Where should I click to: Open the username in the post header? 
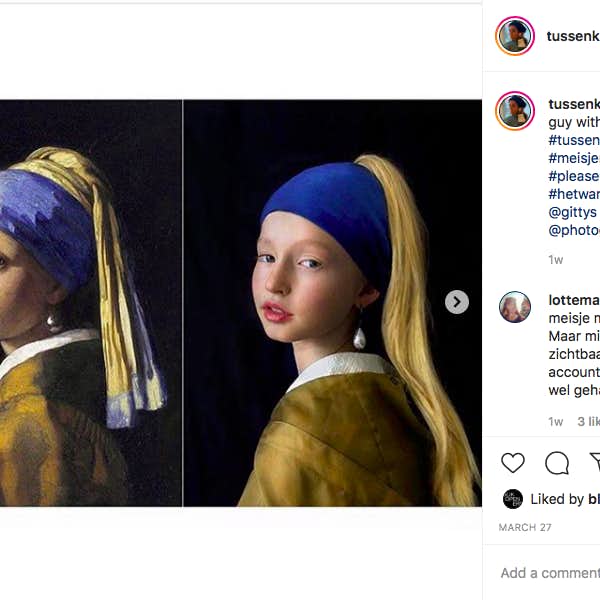(573, 36)
